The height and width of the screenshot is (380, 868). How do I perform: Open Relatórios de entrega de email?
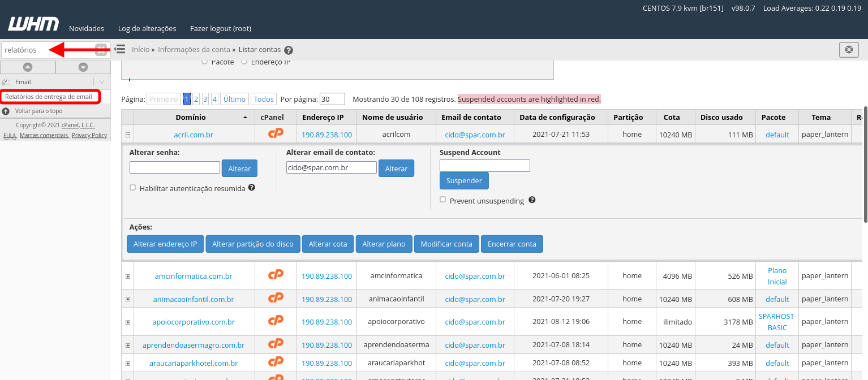pyautogui.click(x=49, y=97)
